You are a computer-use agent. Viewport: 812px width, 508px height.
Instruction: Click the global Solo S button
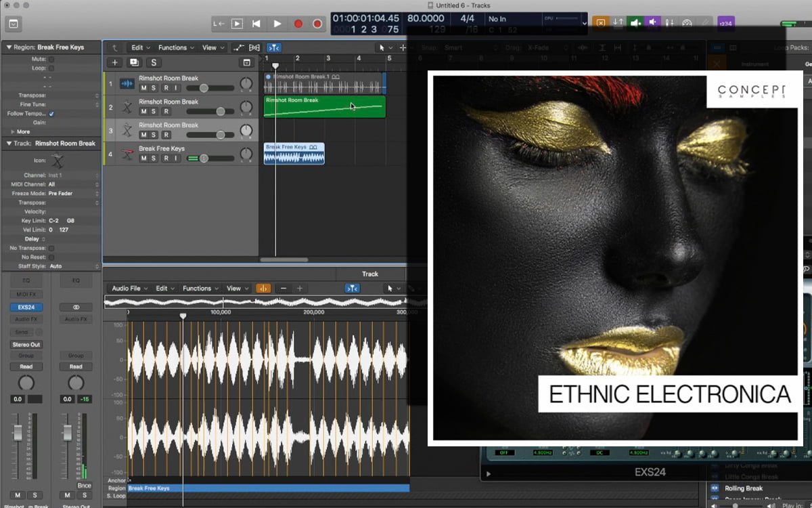[x=154, y=62]
